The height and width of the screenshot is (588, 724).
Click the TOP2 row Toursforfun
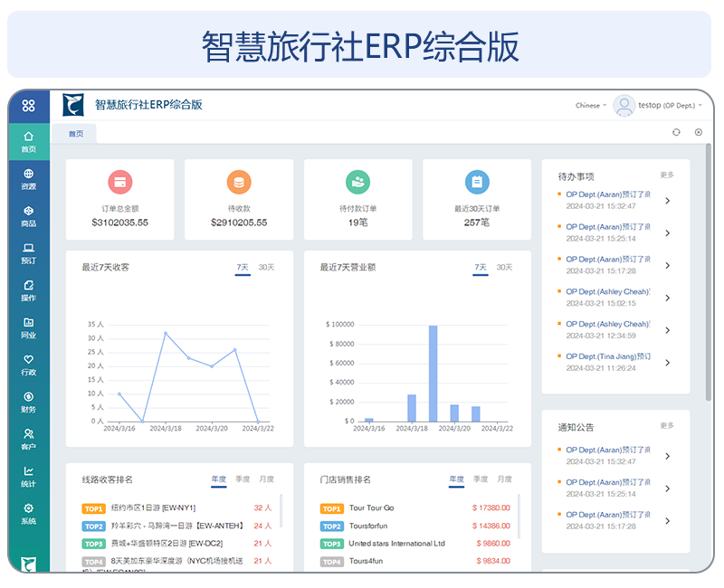pyautogui.click(x=415, y=526)
